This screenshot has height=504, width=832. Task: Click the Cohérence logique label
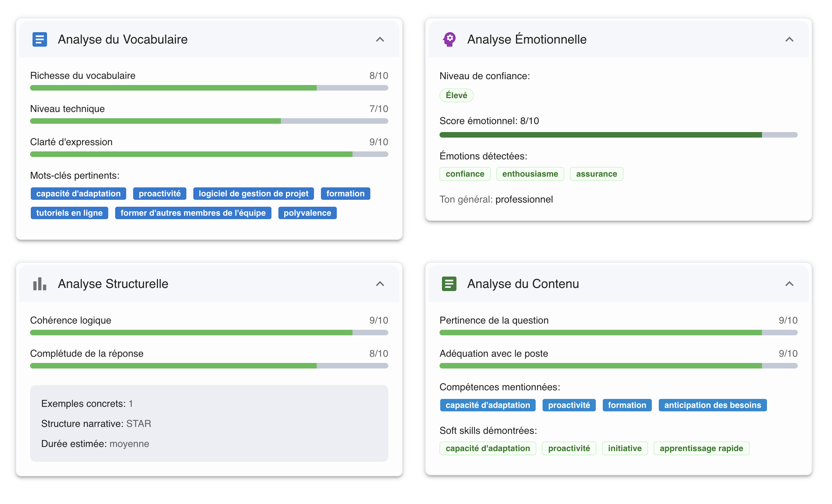click(x=71, y=320)
